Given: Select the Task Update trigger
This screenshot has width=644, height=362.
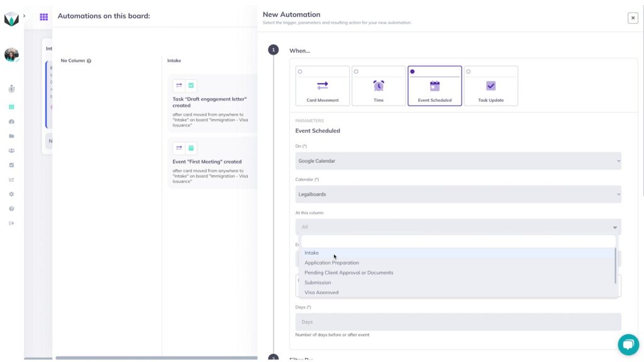Looking at the screenshot, I should pos(491,86).
